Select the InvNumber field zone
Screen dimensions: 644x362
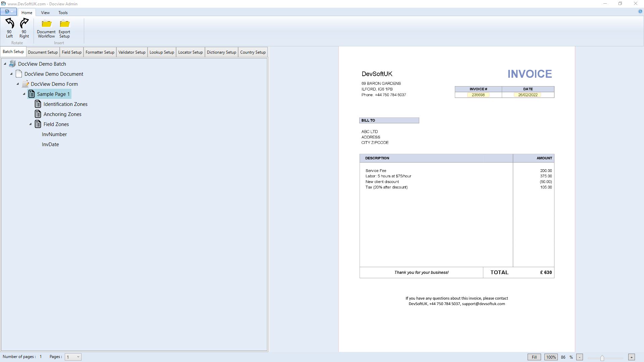(54, 134)
